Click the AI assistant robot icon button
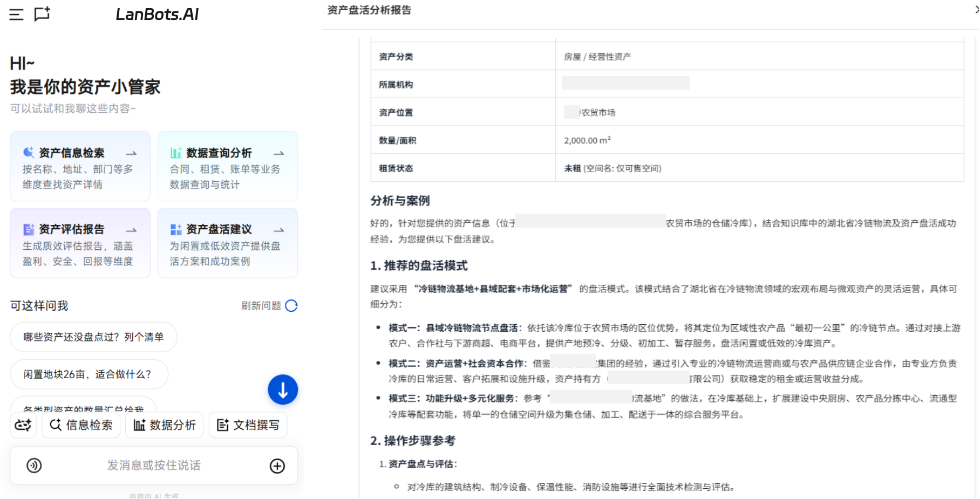The width and height of the screenshot is (980, 499). point(23,425)
